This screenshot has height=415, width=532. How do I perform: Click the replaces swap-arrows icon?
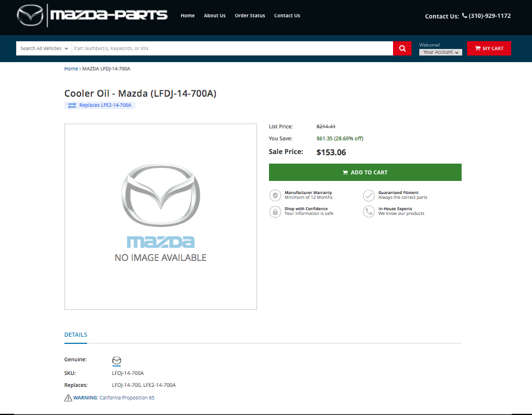[x=72, y=105]
